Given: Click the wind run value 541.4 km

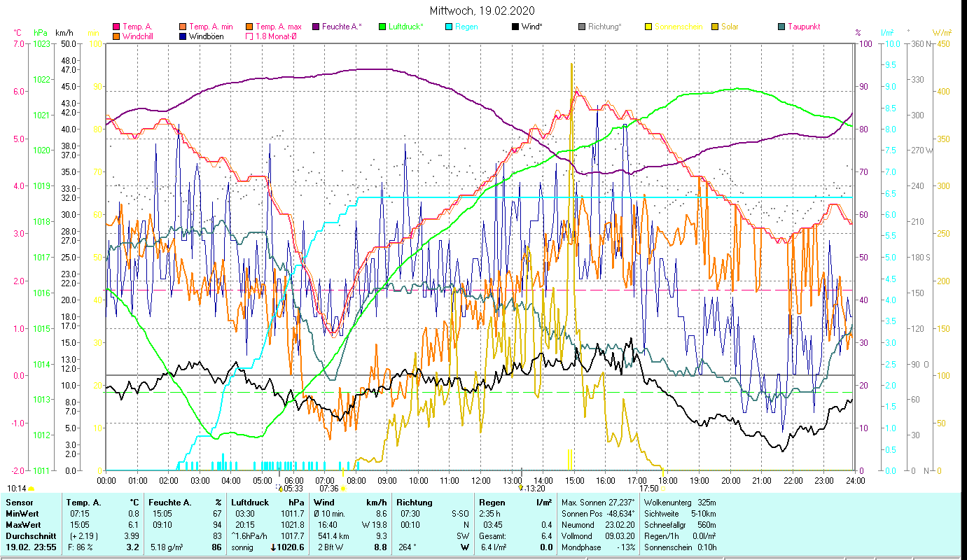Looking at the screenshot, I should tap(334, 536).
